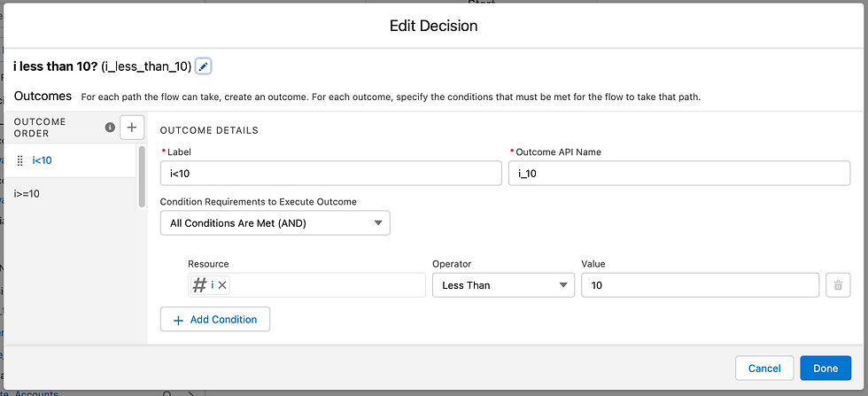The image size is (868, 396).
Task: Click Add Condition button
Action: pyautogui.click(x=214, y=320)
